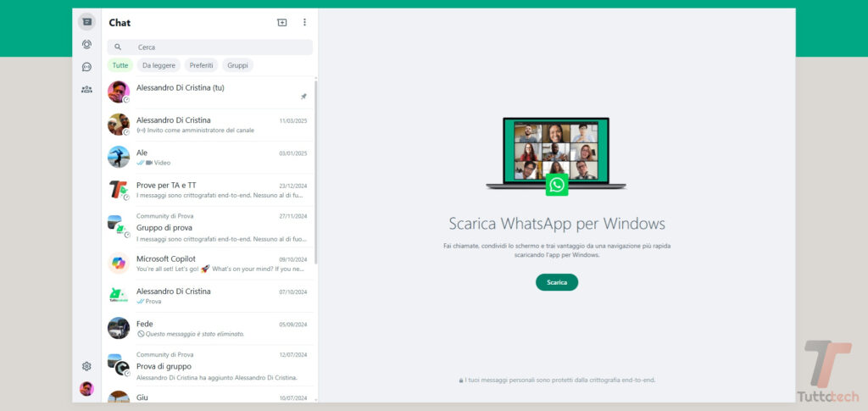This screenshot has width=868, height=411.
Task: Open the Settings gear icon
Action: point(86,366)
